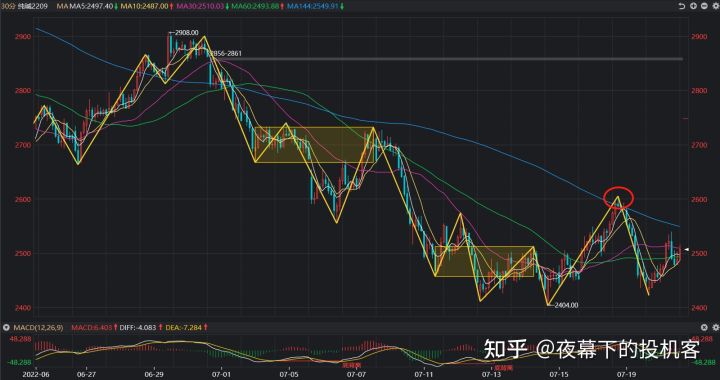720x380 pixels.
Task: Click the current price arrow marker near 2500
Action: (x=687, y=249)
